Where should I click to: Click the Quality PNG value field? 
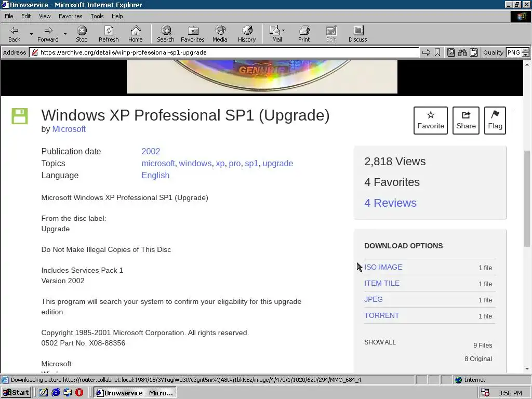(514, 52)
